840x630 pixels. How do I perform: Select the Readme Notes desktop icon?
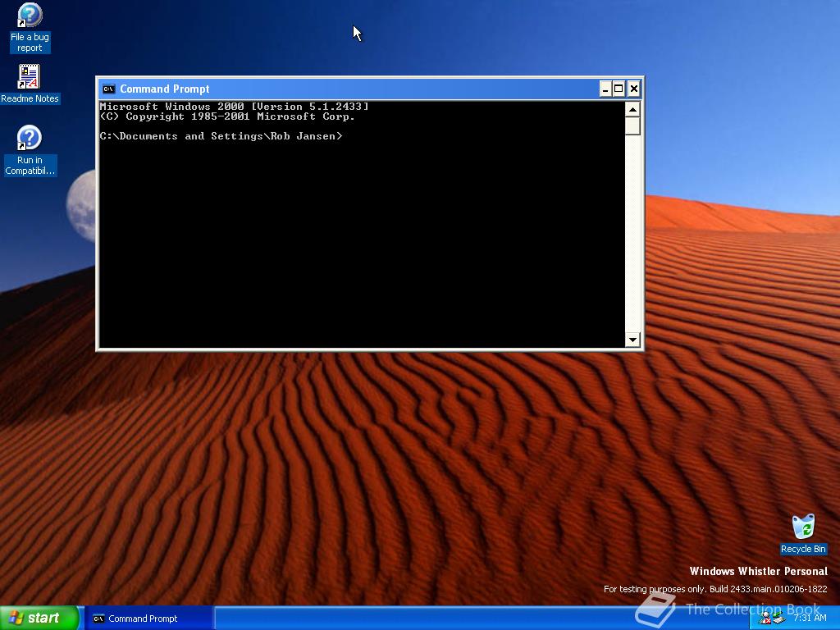(30, 84)
